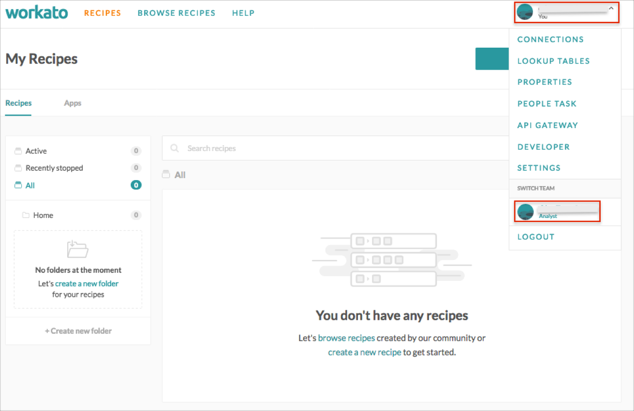This screenshot has height=411, width=634.
Task: Click the user avatar in header
Action: coord(525,13)
